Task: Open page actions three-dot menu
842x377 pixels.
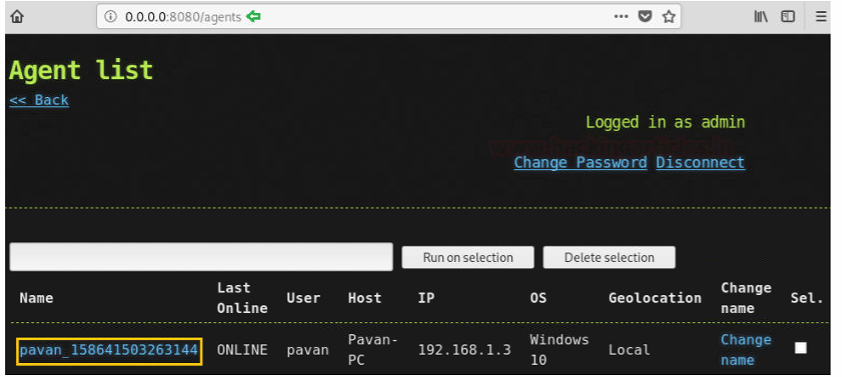Action: coord(621,17)
